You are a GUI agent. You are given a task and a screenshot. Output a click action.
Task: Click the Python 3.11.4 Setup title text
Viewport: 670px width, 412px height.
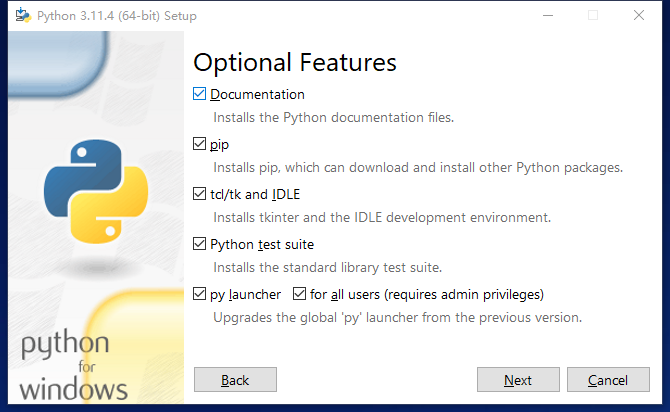tap(116, 16)
